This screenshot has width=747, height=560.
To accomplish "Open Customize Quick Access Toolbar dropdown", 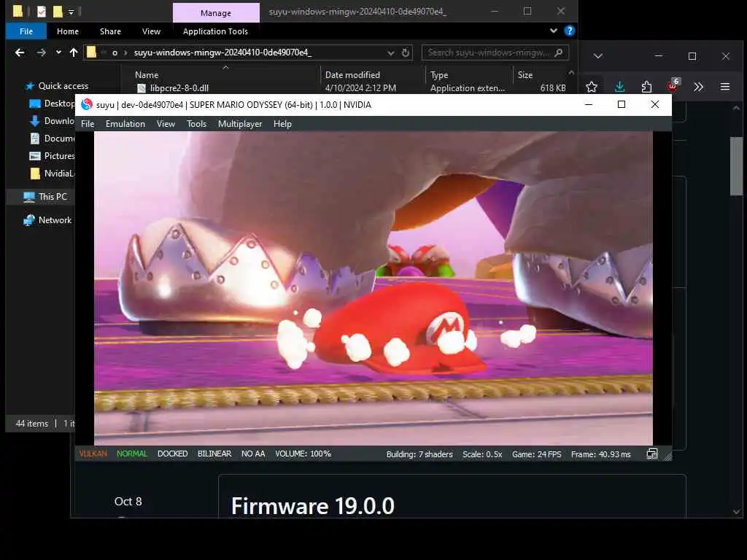I will (x=71, y=12).
